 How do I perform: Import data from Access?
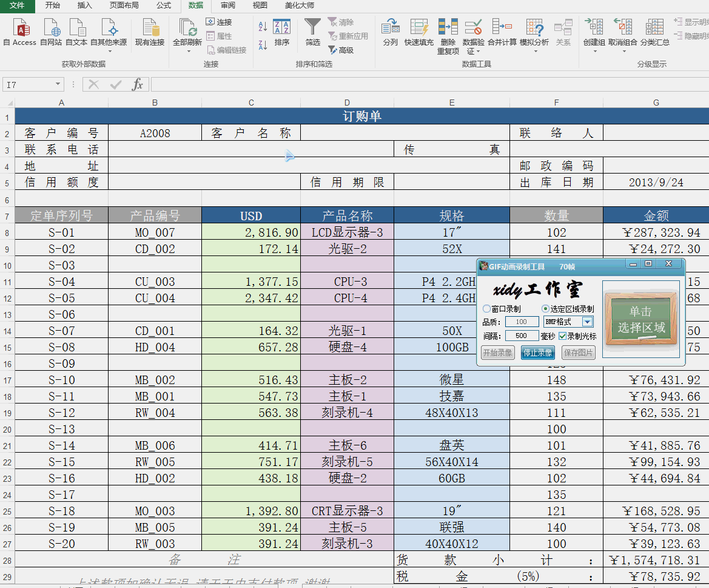pyautogui.click(x=20, y=32)
